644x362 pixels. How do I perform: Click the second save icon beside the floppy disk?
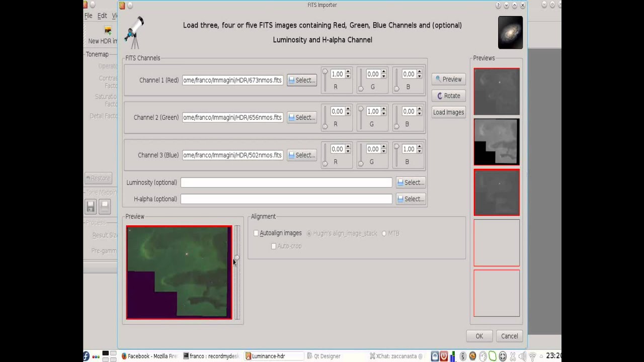tap(105, 206)
